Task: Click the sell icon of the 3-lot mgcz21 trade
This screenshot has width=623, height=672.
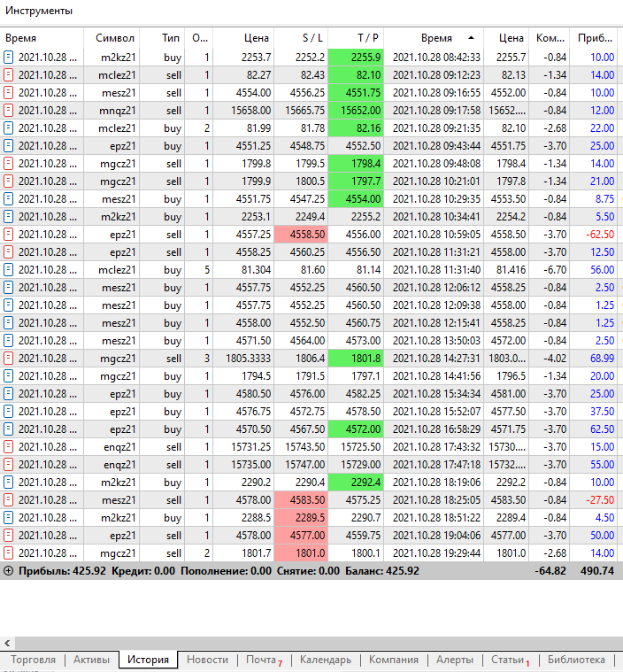Action: [8, 359]
